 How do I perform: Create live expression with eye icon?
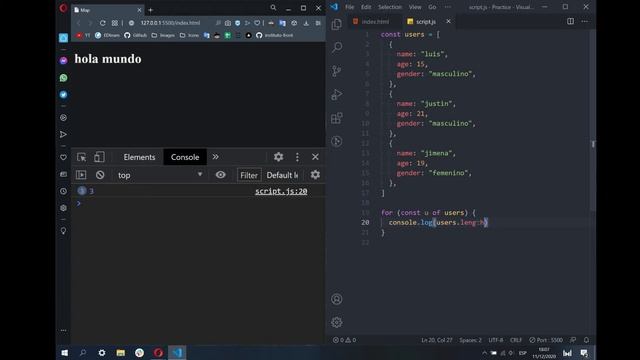pyautogui.click(x=220, y=175)
